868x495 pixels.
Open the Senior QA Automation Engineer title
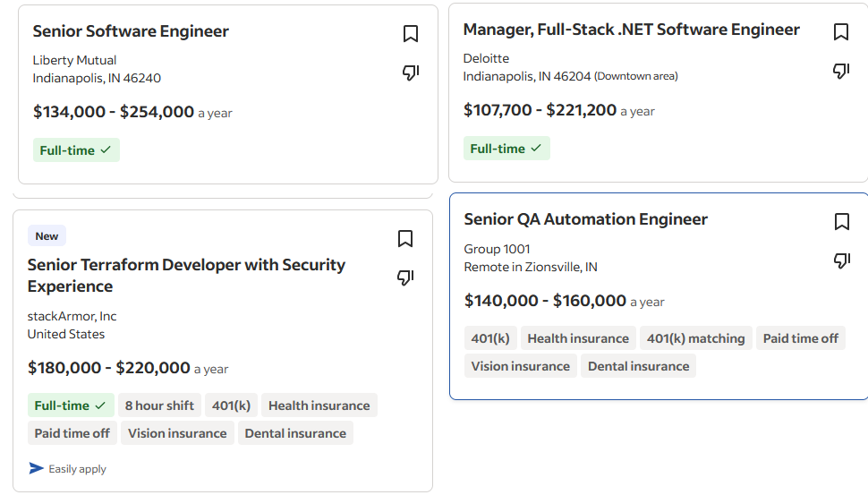(586, 219)
